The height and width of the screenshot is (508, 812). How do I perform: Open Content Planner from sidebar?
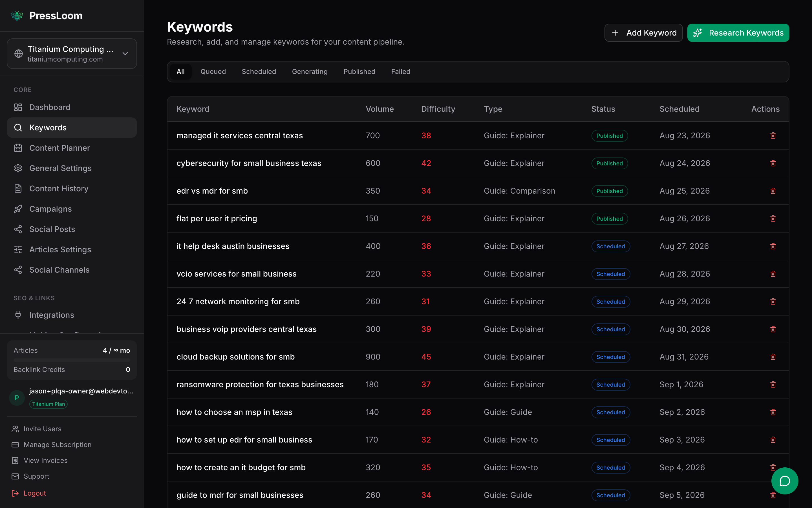(x=72, y=148)
